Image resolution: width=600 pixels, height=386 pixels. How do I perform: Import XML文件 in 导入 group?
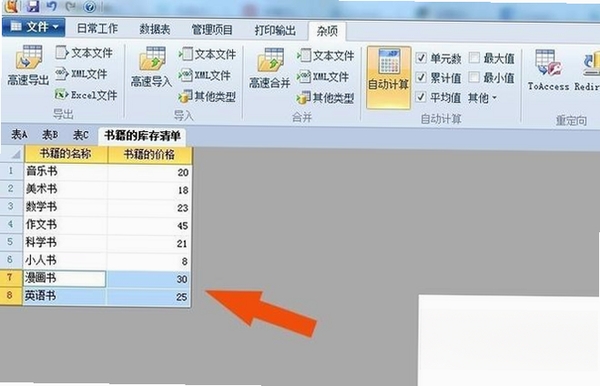(x=204, y=75)
